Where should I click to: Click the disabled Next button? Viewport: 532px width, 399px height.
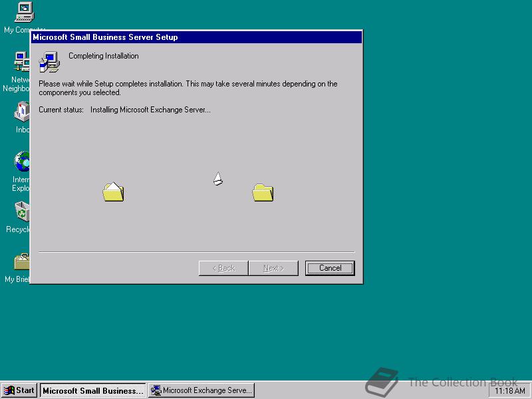(x=273, y=268)
